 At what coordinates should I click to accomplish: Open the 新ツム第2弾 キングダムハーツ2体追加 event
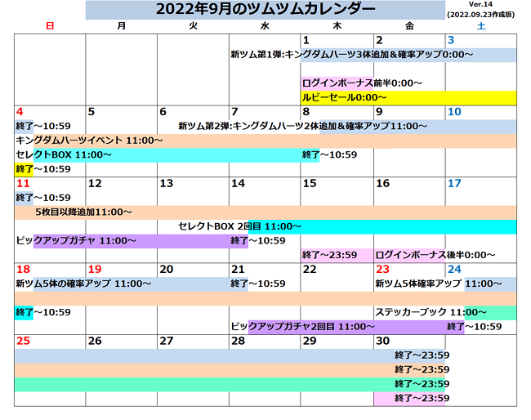pyautogui.click(x=302, y=126)
